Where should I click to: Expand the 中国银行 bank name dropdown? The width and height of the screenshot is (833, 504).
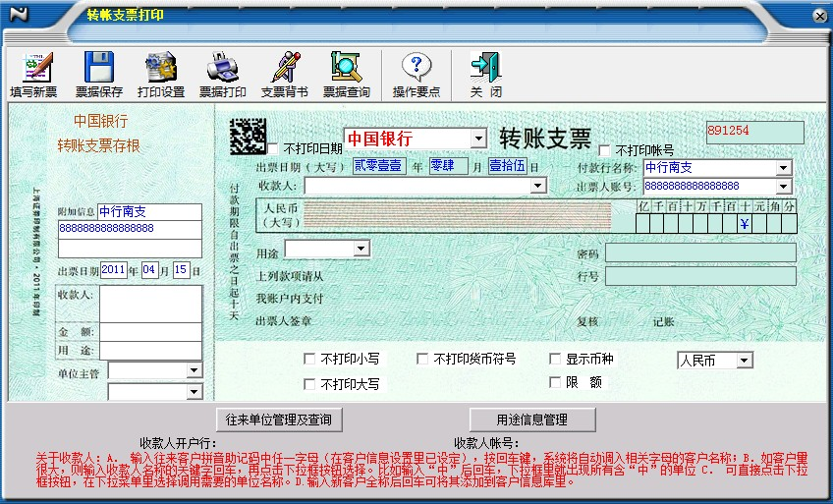click(478, 139)
